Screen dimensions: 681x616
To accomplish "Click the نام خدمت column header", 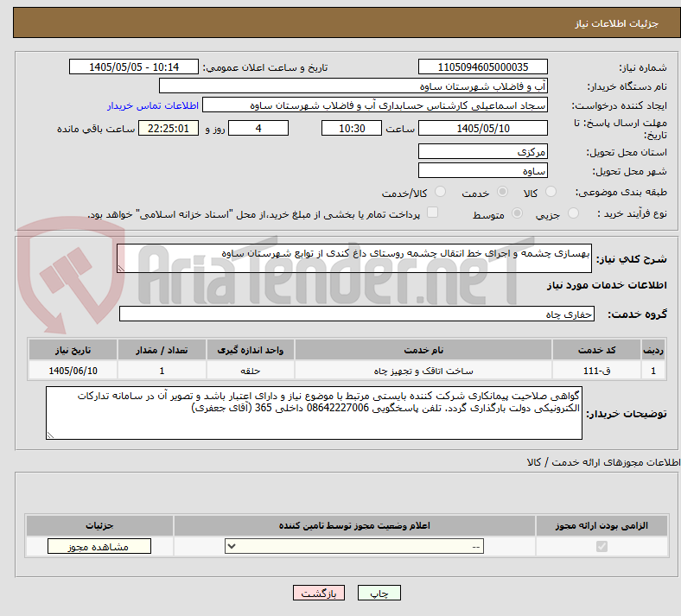I will pyautogui.click(x=423, y=350).
